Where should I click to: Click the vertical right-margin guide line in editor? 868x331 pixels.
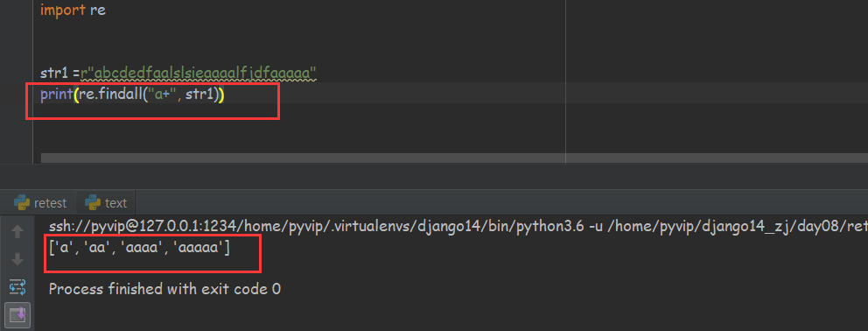(x=565, y=81)
